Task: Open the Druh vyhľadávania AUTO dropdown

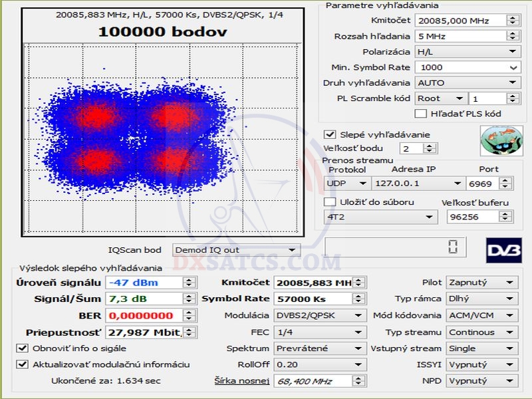Action: 467,83
